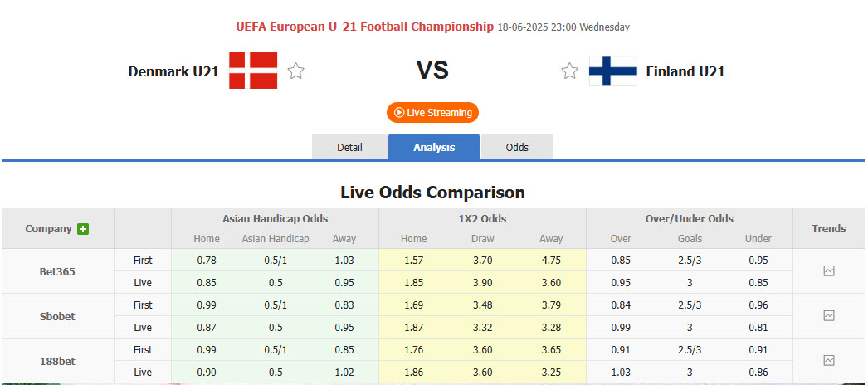Viewport: 868px width, 385px height.
Task: Select the Analysis tab
Action: pos(434,147)
